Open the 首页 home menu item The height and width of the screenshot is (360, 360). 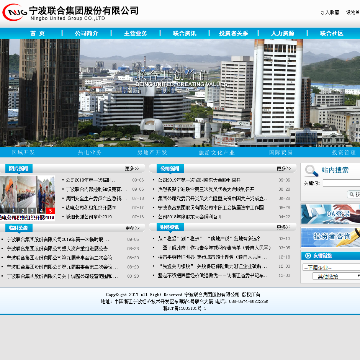pos(37,33)
